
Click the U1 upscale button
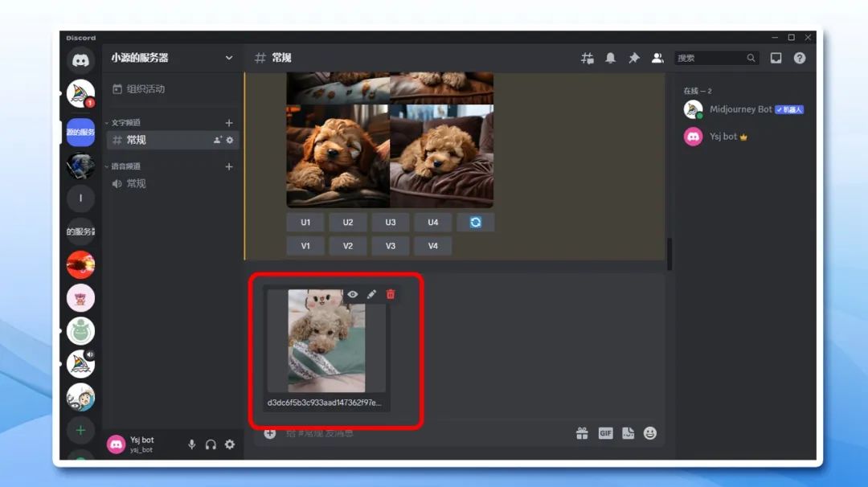[x=305, y=223]
